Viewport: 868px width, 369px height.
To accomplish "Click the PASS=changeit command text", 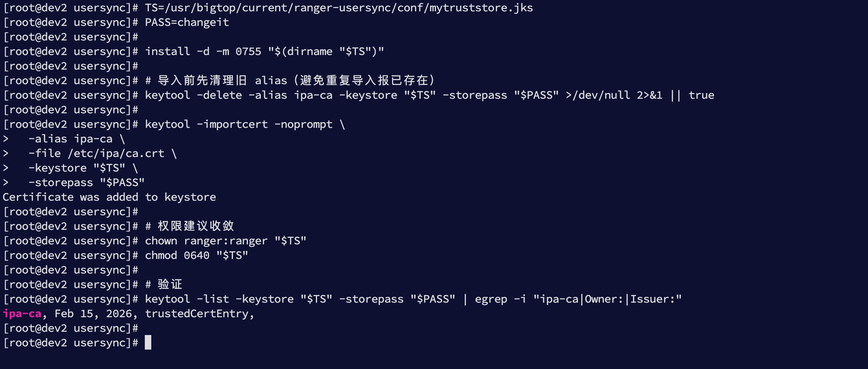I will tap(187, 22).
